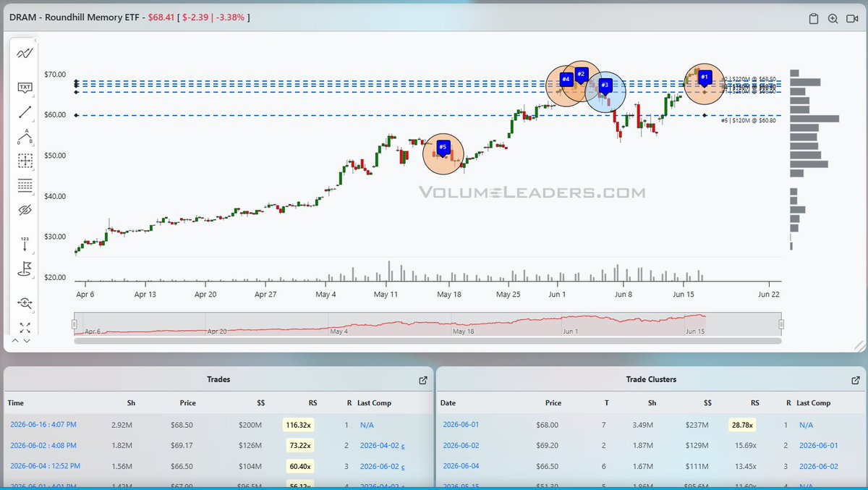Open Trade Clusters panel in new window
The image size is (868, 490).
pos(856,380)
